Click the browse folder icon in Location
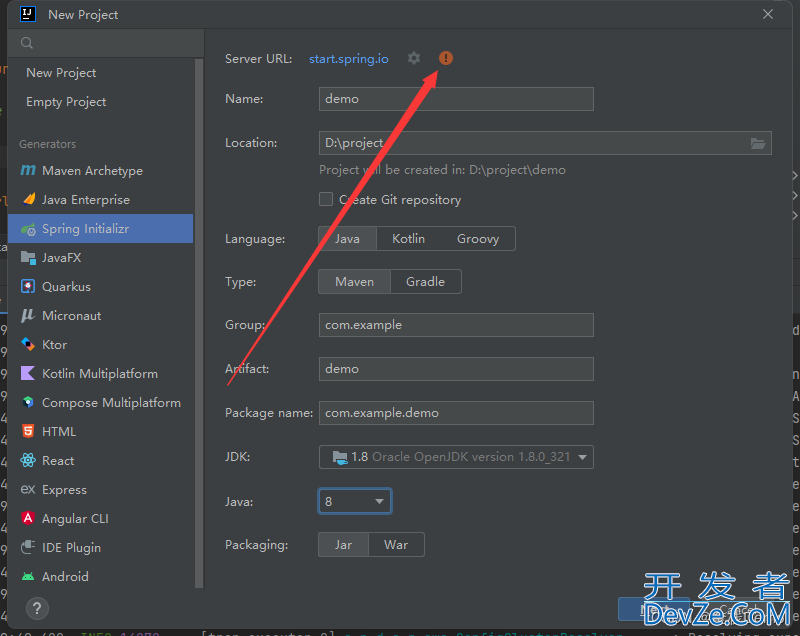 click(758, 143)
